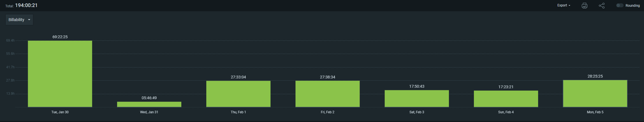Click the print report icon
The width and height of the screenshot is (644, 122).
tap(584, 6)
